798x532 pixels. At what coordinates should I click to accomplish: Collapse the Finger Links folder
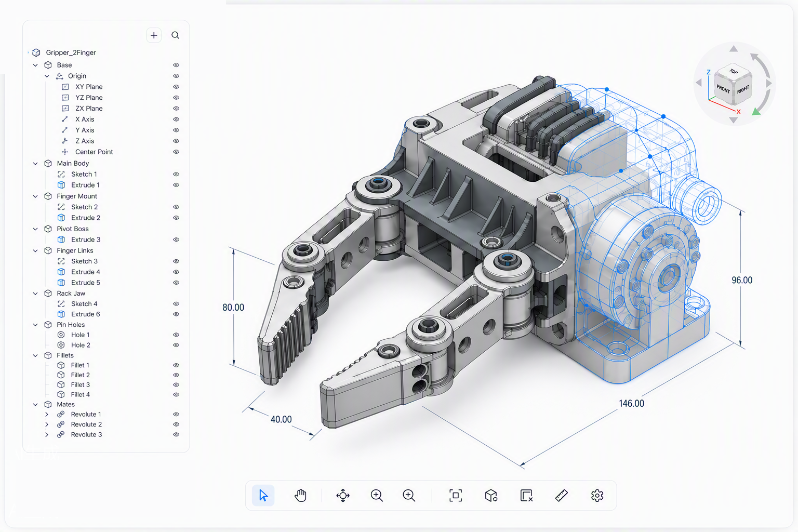[35, 250]
